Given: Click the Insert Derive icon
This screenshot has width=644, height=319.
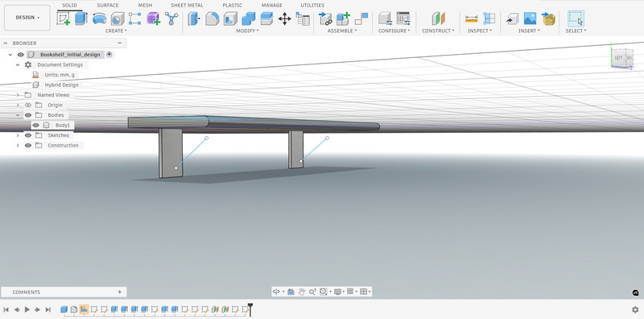Looking at the screenshot, I should click(x=512, y=19).
